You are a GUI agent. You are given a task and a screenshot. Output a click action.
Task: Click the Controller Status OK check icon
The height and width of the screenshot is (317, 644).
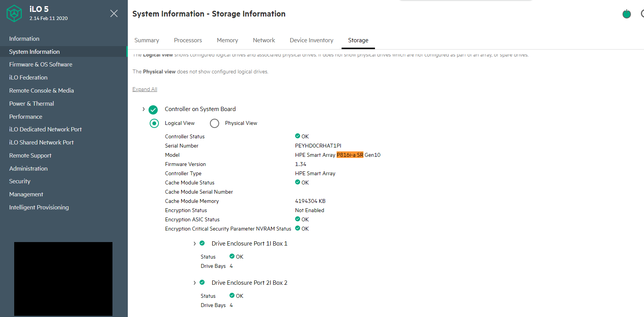(297, 136)
